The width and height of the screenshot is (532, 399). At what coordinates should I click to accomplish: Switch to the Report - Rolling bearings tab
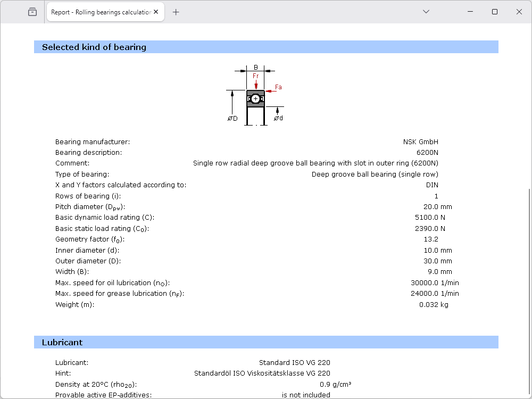(101, 12)
